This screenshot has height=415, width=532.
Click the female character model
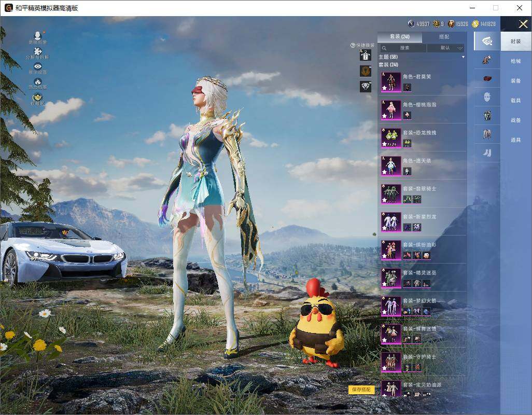point(207,217)
